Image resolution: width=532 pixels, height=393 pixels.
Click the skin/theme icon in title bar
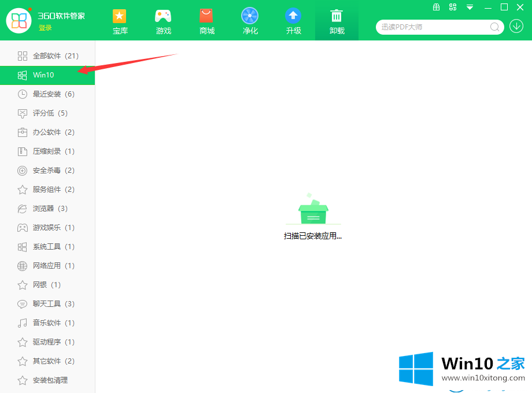click(x=453, y=7)
